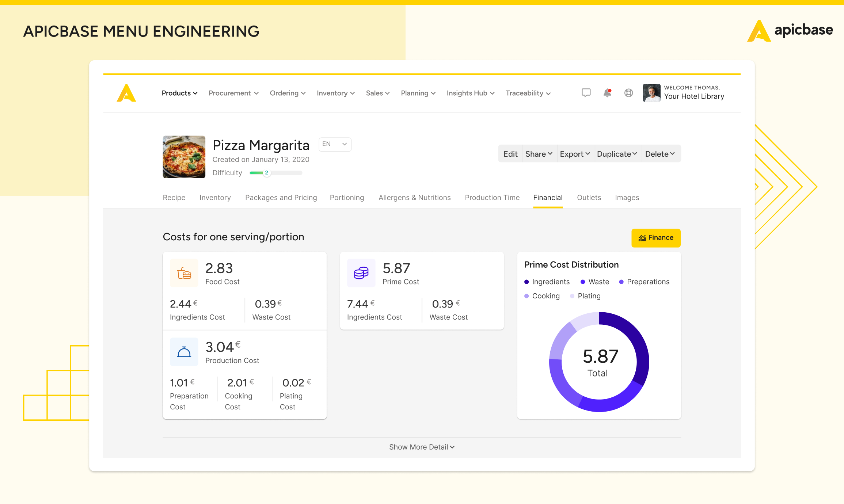Check notifications via the bell icon
The width and height of the screenshot is (844, 504).
[x=607, y=93]
